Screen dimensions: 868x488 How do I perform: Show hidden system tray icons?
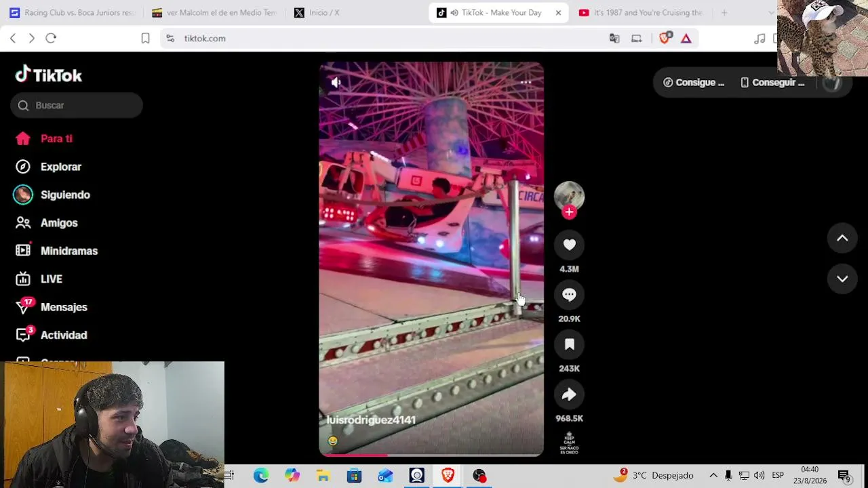pos(713,476)
